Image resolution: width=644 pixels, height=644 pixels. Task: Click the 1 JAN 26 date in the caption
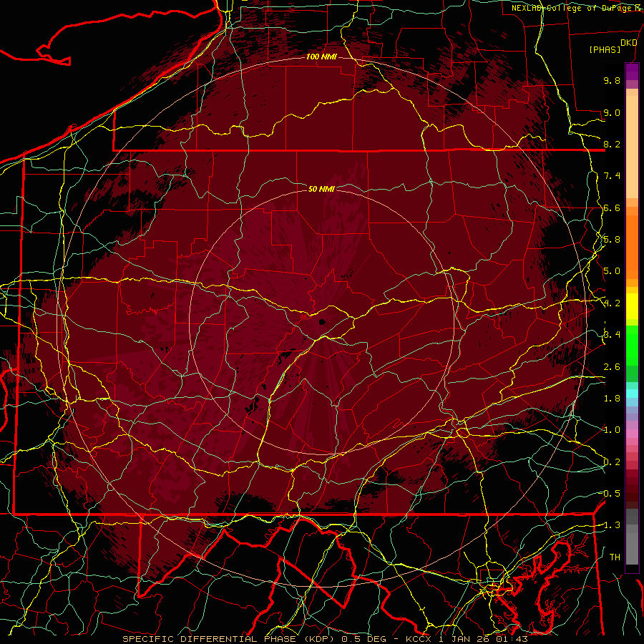point(464,639)
